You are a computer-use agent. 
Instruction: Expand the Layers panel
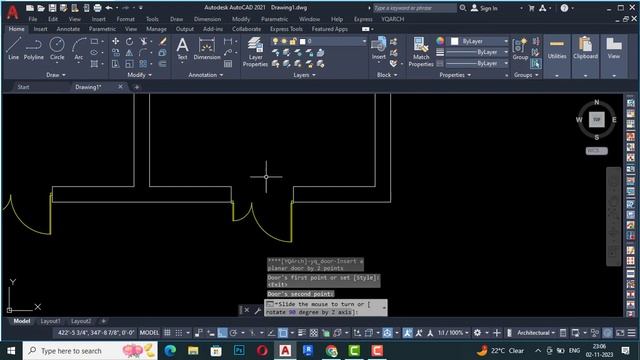[x=304, y=75]
